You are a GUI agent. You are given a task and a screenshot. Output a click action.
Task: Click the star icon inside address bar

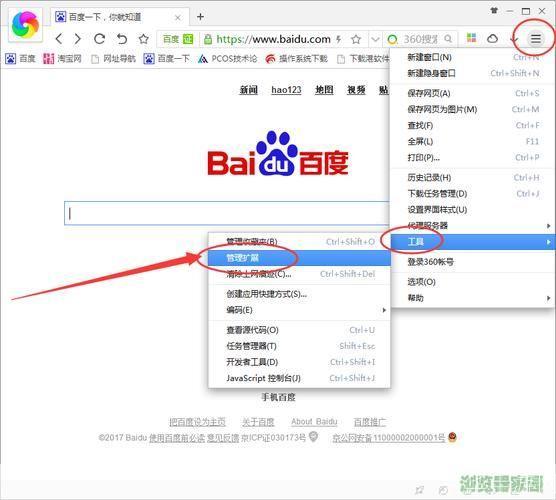pyautogui.click(x=356, y=39)
